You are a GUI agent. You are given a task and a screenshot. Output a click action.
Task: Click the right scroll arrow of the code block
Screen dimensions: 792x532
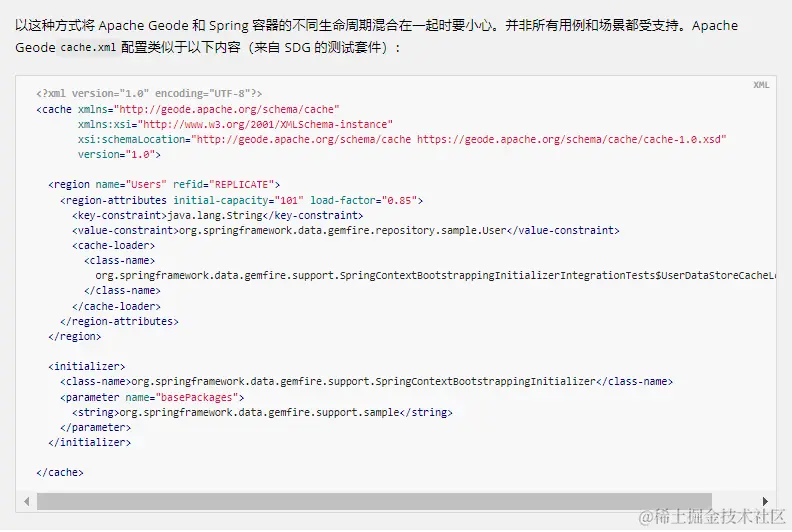tap(765, 501)
